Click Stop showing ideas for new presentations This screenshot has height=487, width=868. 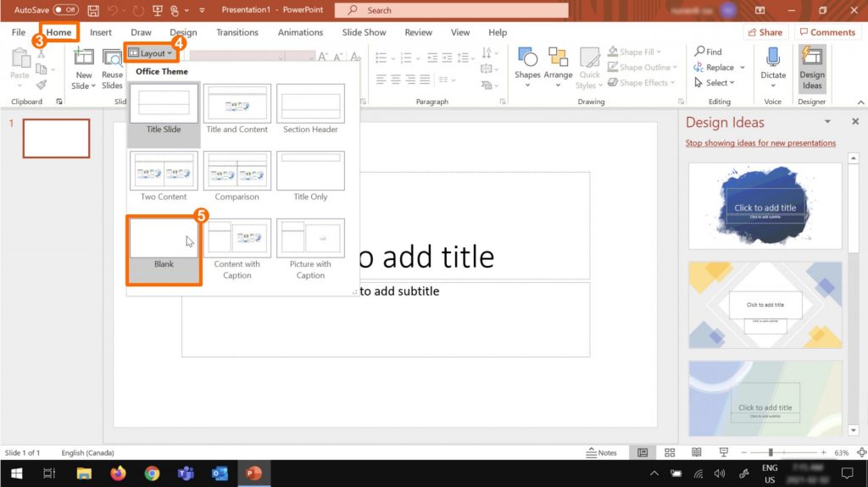[x=760, y=143]
